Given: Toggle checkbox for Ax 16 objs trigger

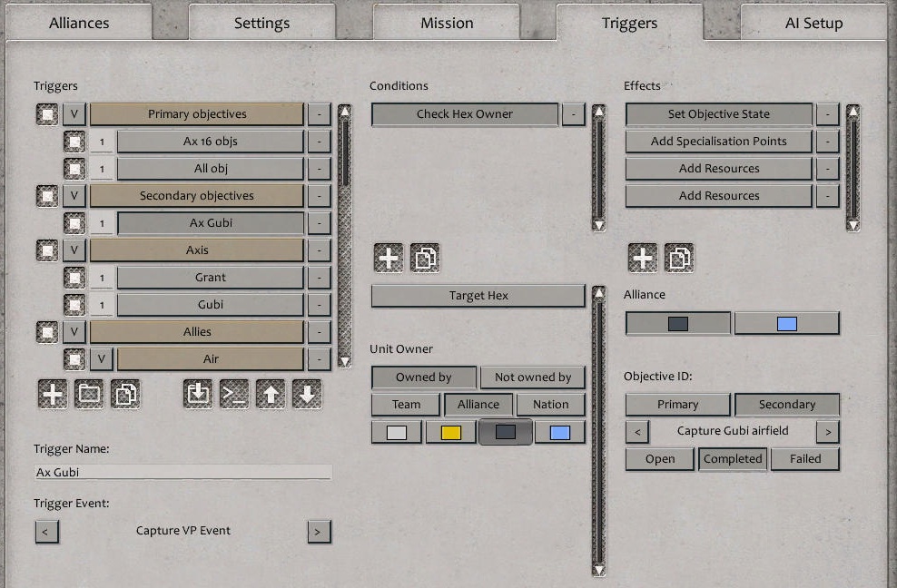Looking at the screenshot, I should [74, 142].
